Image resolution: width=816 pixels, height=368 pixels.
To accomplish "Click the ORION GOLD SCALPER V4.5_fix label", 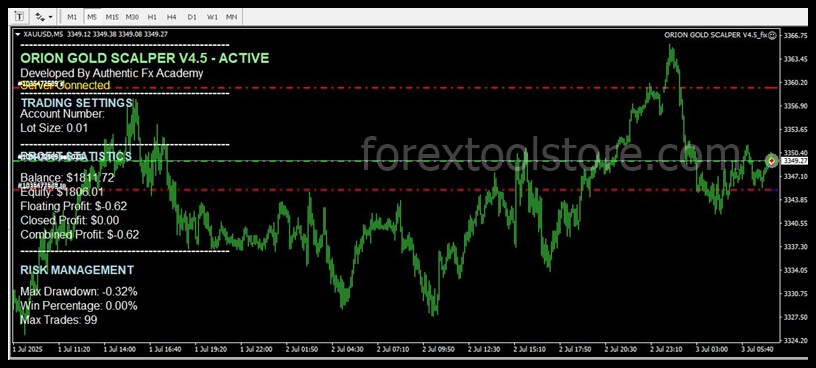I will coord(716,35).
